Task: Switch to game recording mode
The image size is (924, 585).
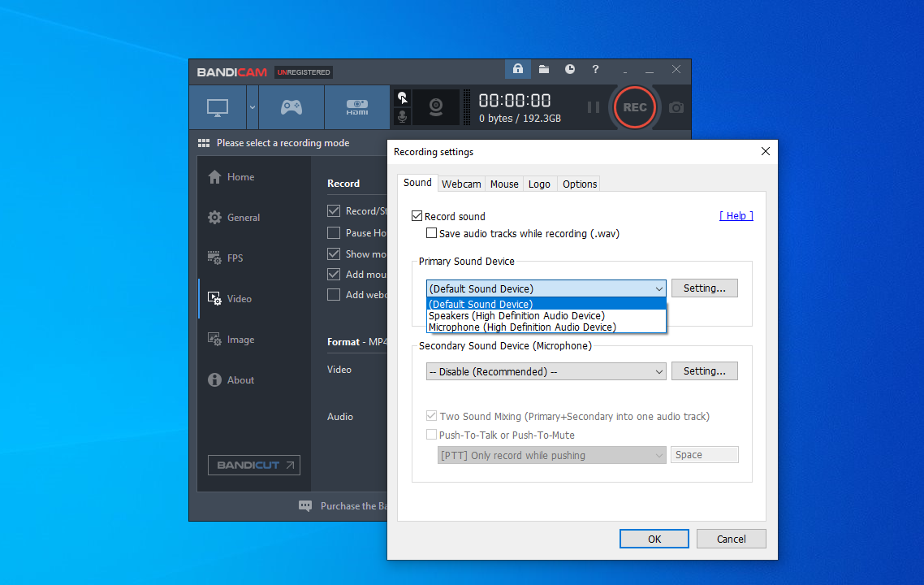Action: (x=290, y=106)
